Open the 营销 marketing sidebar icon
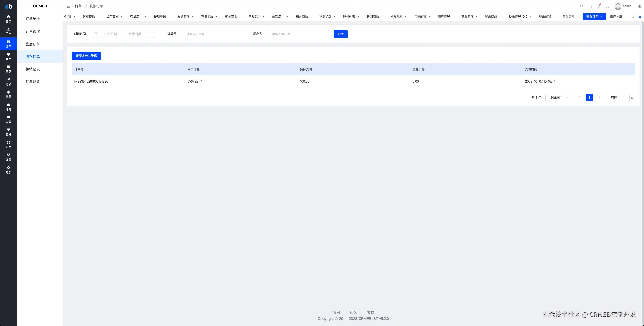The height and width of the screenshot is (326, 644). tap(8, 69)
